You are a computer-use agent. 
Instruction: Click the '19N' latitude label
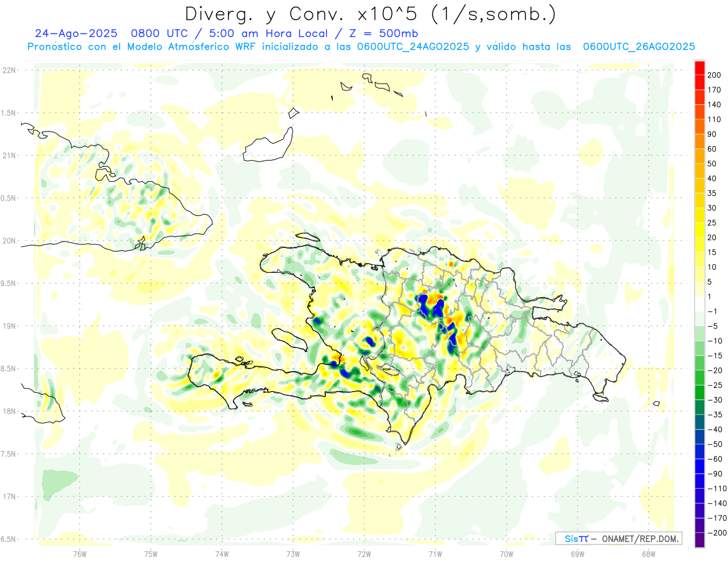[x=9, y=326]
